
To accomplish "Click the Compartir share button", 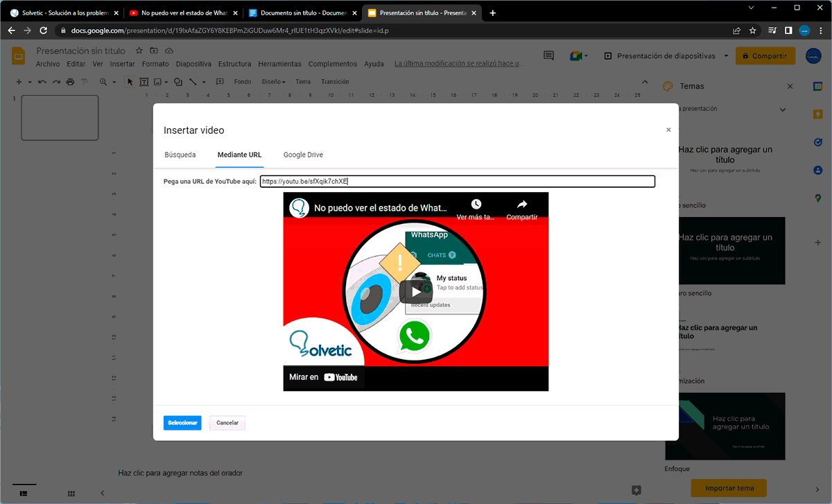I will [x=765, y=56].
